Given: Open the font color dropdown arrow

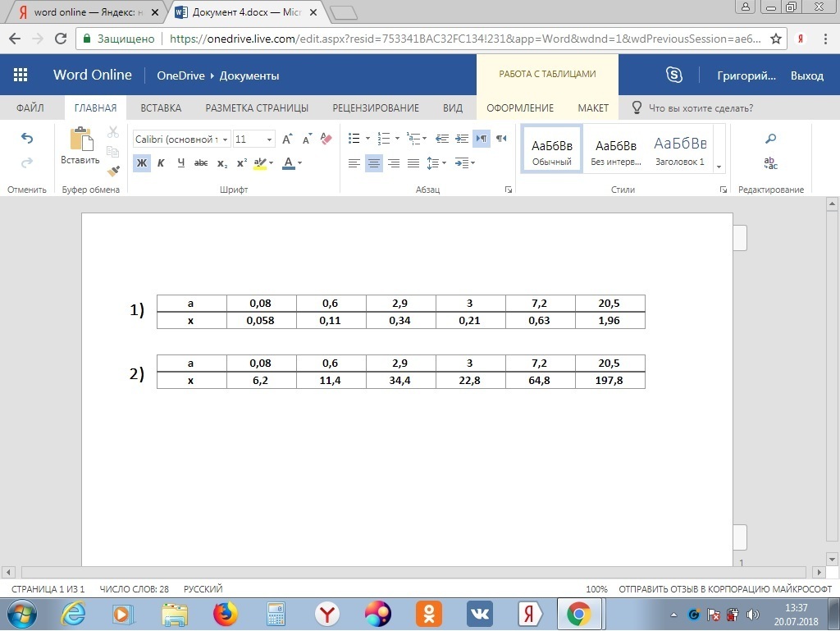Looking at the screenshot, I should click(299, 162).
